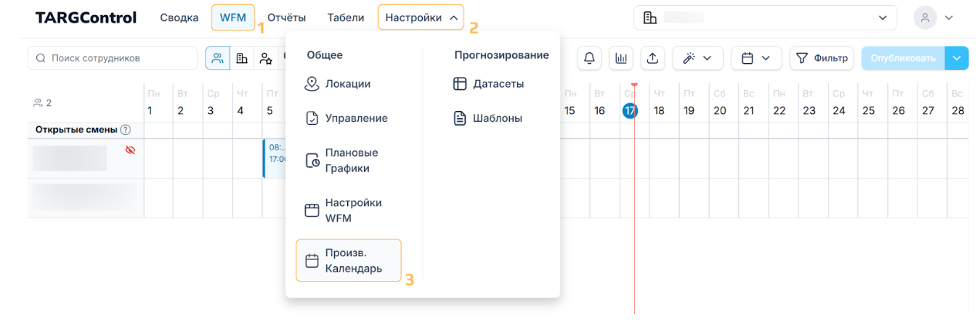
Task: Click the upload/export icon
Action: pos(652,58)
